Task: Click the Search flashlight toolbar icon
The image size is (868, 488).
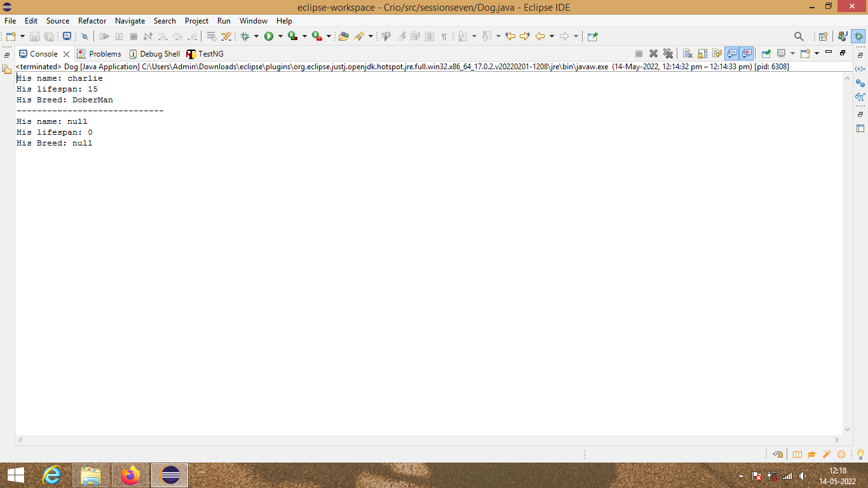Action: tap(359, 36)
